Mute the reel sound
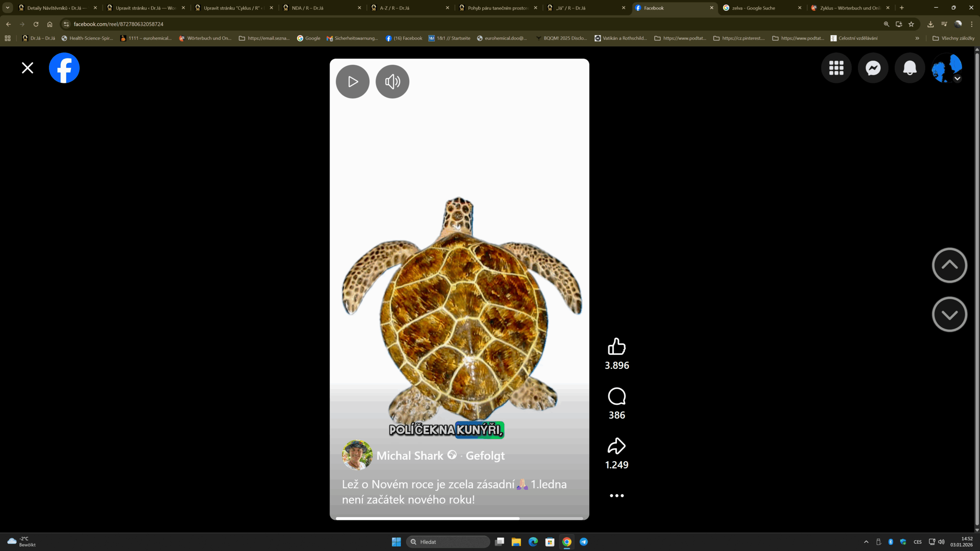Viewport: 980px width, 551px height. (x=392, y=82)
